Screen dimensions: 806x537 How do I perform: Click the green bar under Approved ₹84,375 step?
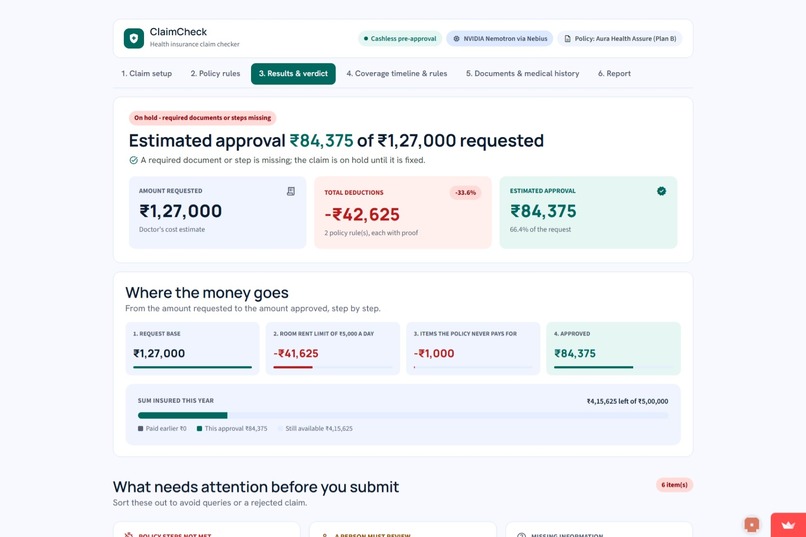coord(594,367)
